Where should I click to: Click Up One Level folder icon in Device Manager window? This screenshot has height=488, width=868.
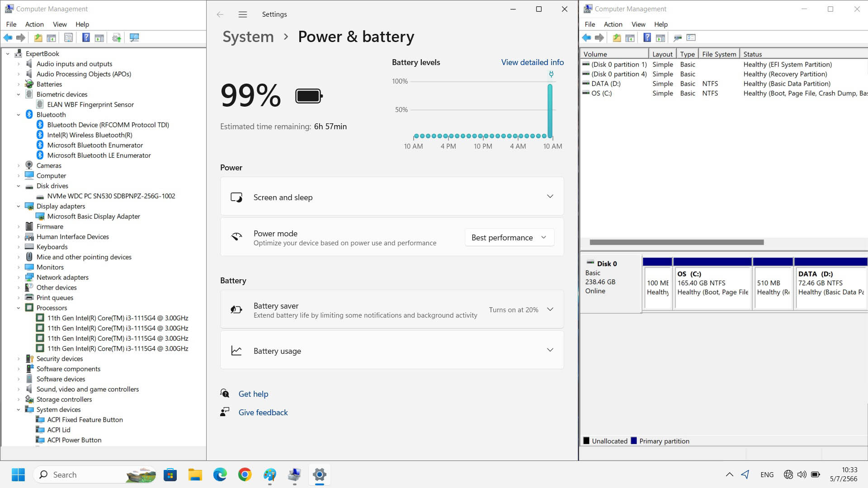point(38,38)
